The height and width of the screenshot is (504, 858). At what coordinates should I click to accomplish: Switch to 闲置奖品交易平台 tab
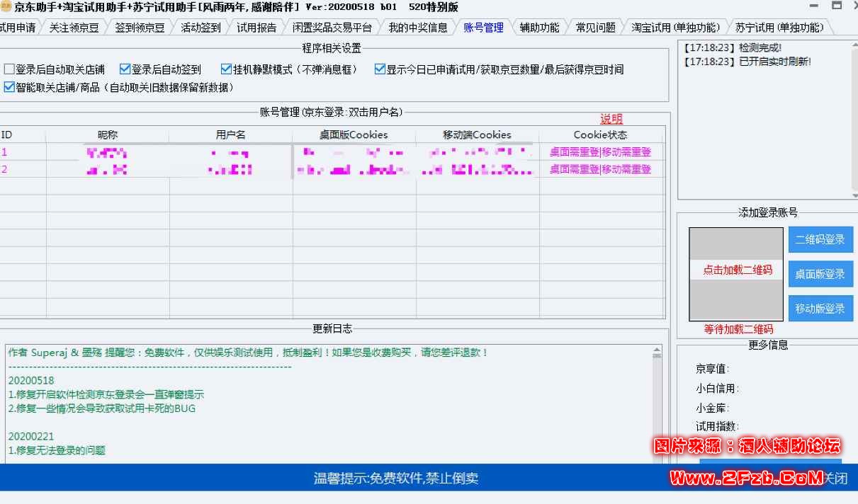click(x=332, y=28)
